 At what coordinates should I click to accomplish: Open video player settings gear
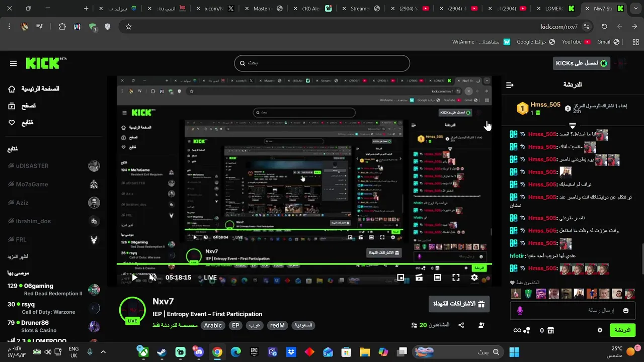pos(474,278)
